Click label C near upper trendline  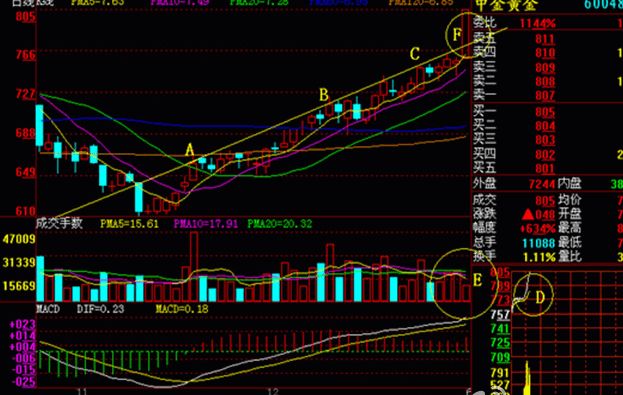coord(415,54)
